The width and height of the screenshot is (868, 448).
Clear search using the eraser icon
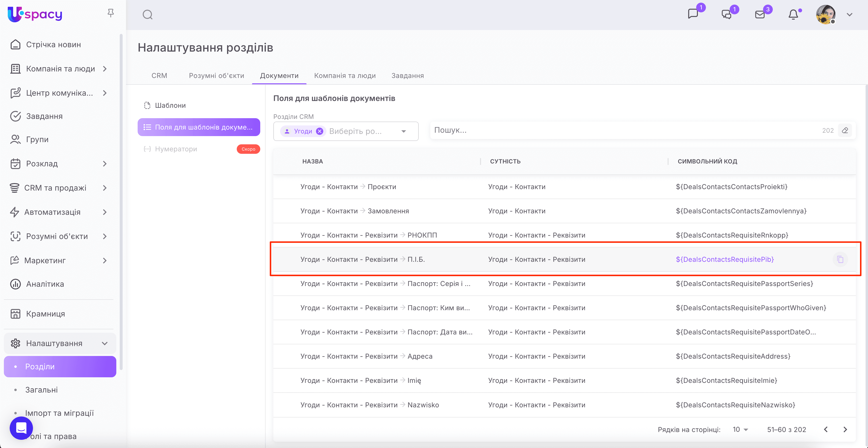[x=845, y=130]
